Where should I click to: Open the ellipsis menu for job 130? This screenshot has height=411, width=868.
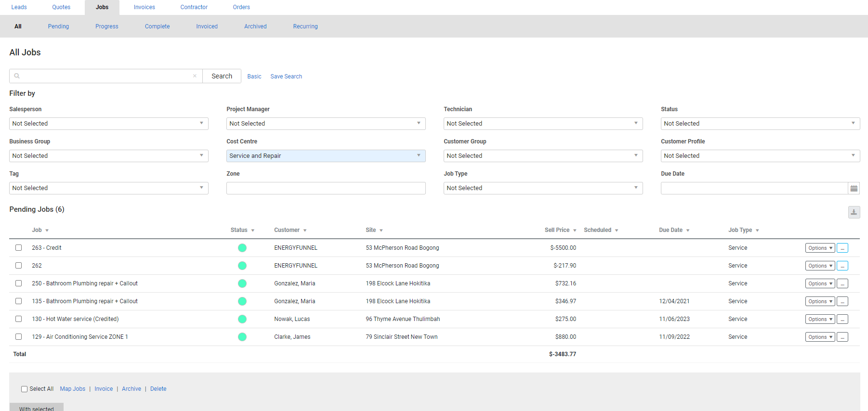[842, 320]
